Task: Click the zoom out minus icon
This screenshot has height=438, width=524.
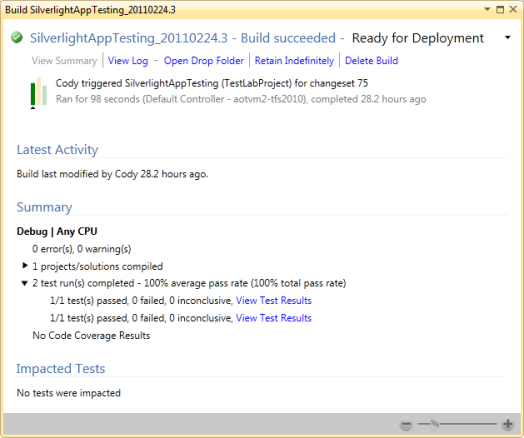Action: click(x=406, y=425)
